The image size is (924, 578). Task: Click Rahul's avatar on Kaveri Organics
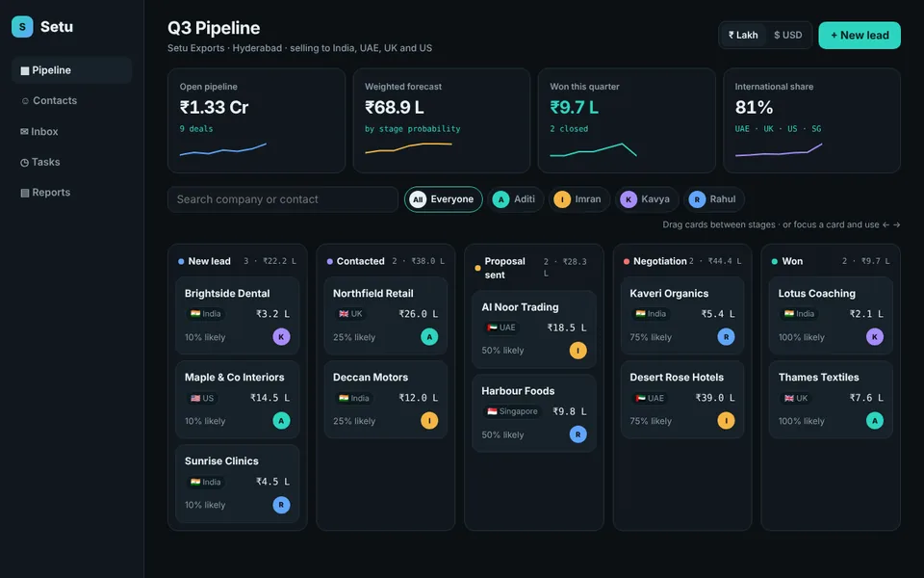(x=726, y=337)
